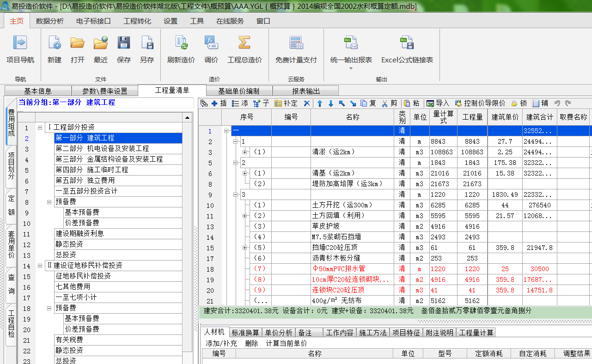Collapse 预备费 node at row 8
Viewport: 592px width, 364px height.
49,202
